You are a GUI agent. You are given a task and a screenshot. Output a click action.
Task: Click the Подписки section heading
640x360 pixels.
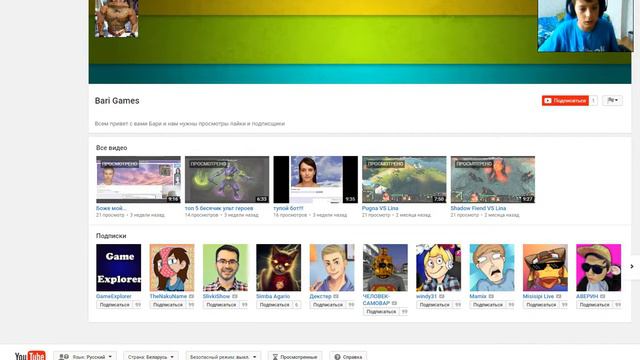click(111, 236)
